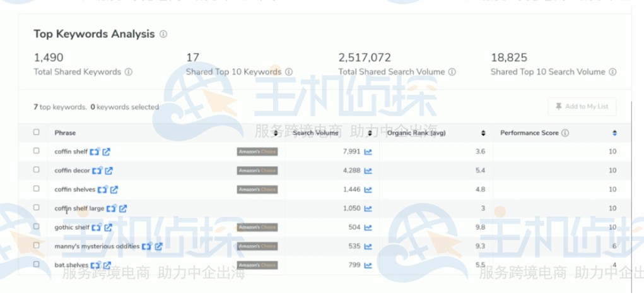
Task: View search volume trend chart for 4,288
Action: click(368, 170)
